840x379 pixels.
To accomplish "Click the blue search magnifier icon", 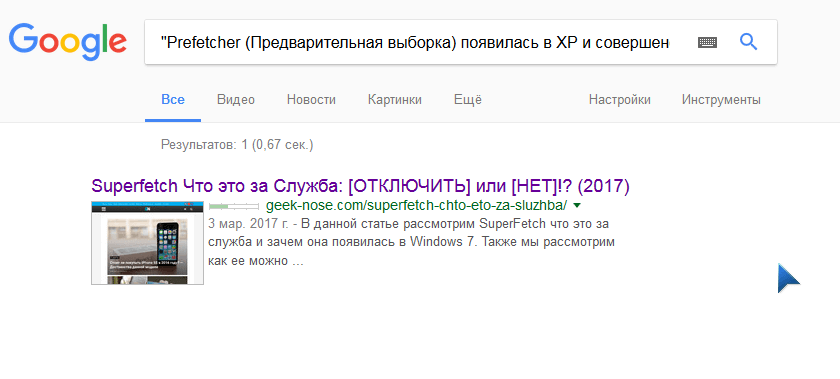I will point(748,42).
